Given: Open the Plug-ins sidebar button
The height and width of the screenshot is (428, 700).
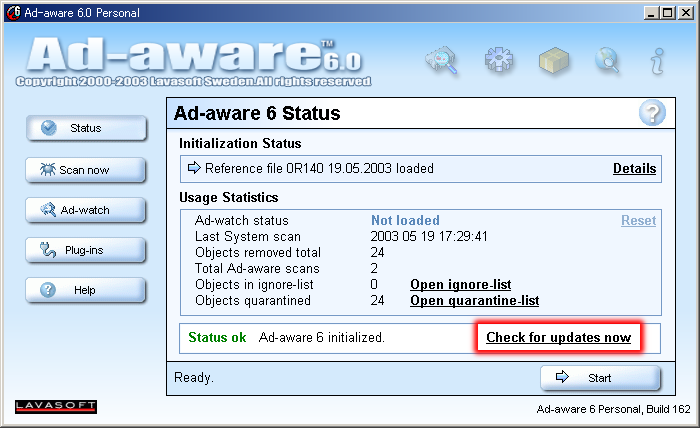Looking at the screenshot, I should (85, 250).
